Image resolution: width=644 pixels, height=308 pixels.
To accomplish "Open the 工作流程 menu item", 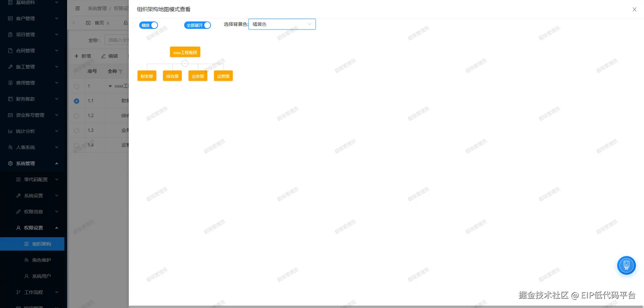I will pyautogui.click(x=32, y=292).
